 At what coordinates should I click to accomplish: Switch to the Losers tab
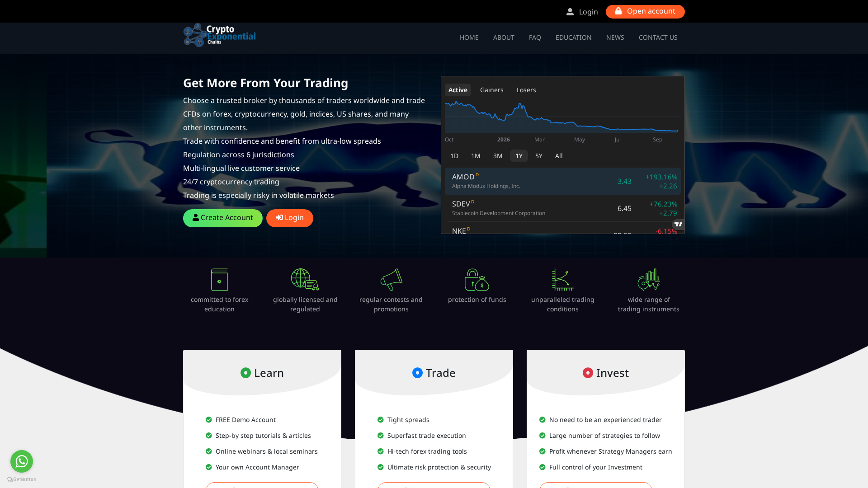tap(526, 90)
